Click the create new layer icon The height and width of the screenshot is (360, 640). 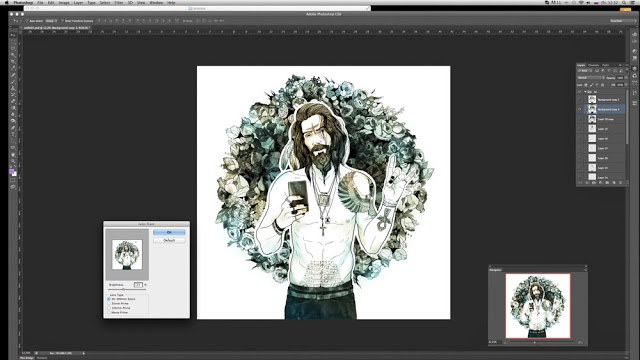pyautogui.click(x=614, y=182)
